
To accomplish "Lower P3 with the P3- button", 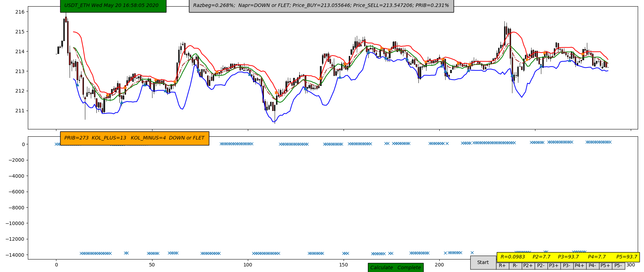I will (x=567, y=266).
